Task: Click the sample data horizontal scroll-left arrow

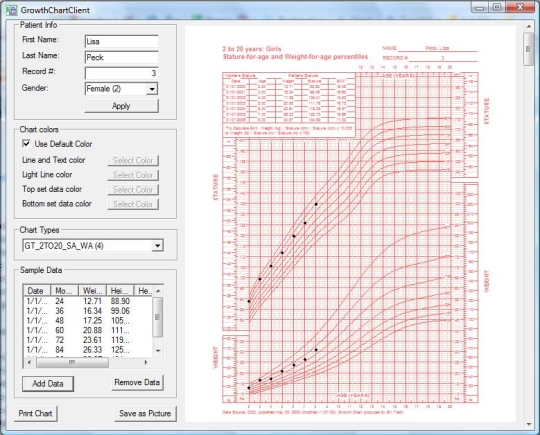Action: click(x=29, y=362)
